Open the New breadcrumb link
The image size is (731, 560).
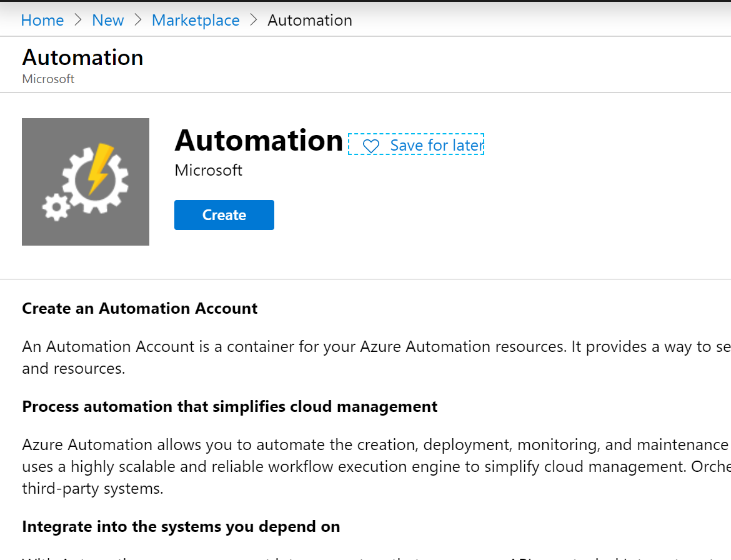tap(107, 20)
